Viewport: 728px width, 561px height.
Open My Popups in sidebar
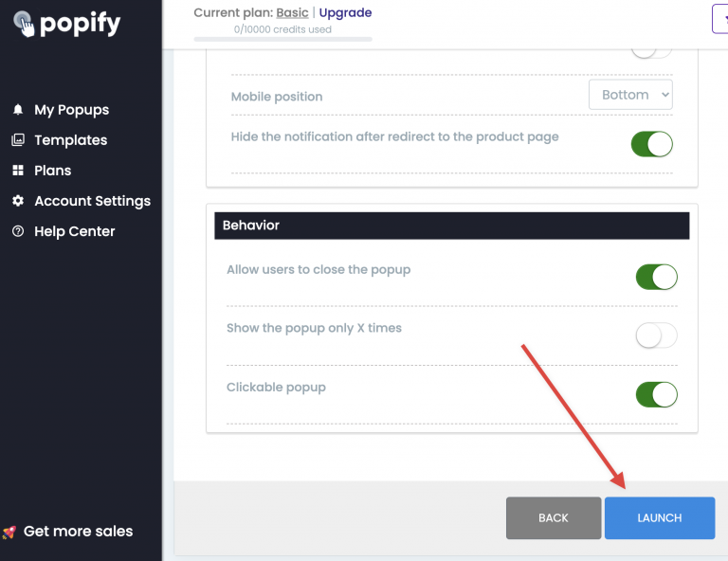point(71,110)
